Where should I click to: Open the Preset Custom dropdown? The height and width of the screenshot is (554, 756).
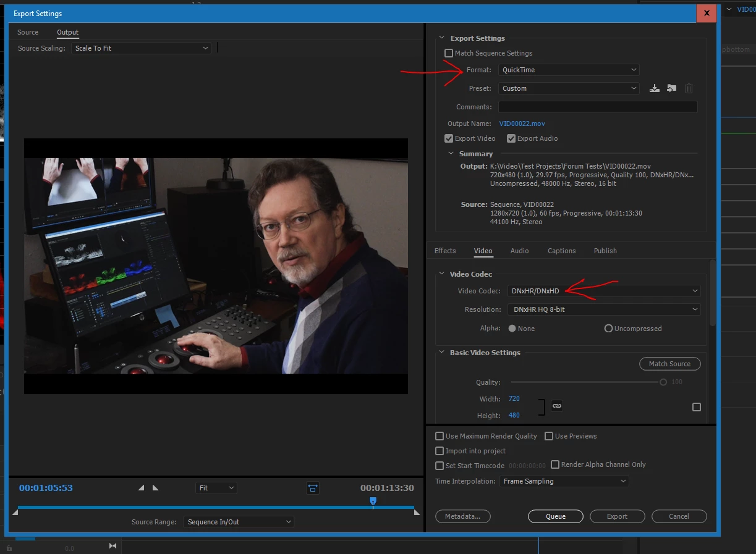coord(569,88)
